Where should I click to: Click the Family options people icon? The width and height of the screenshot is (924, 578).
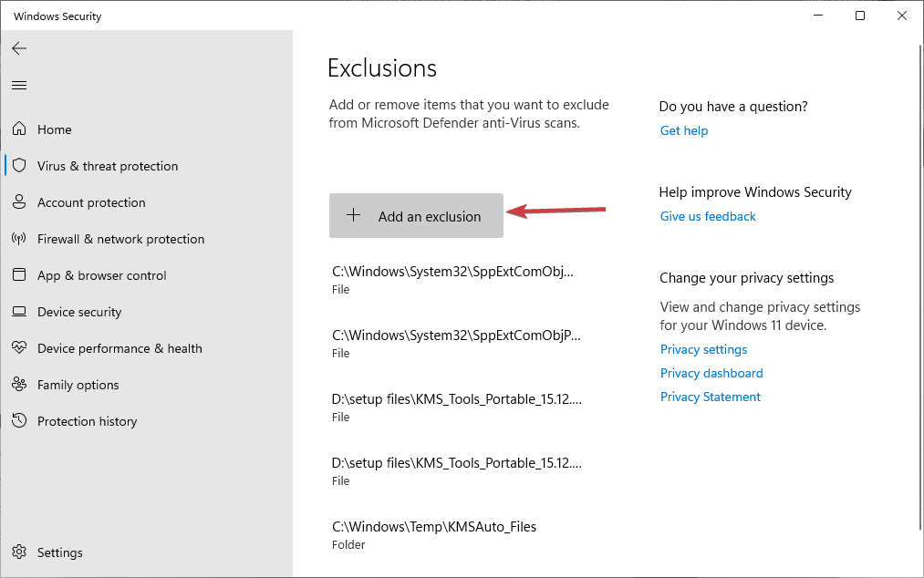coord(19,384)
